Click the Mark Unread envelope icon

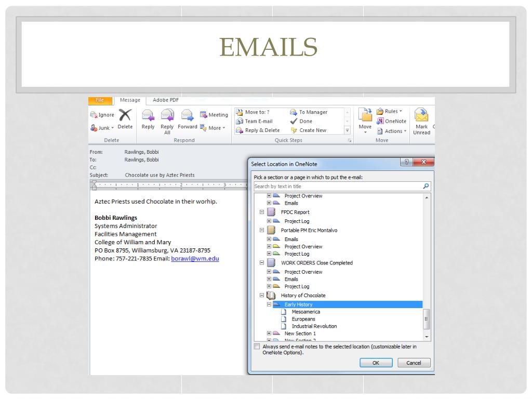coord(421,115)
